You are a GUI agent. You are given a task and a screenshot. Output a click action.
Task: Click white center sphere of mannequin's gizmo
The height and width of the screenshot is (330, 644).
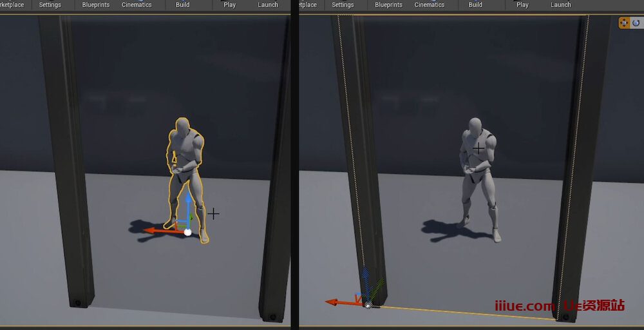coord(187,232)
